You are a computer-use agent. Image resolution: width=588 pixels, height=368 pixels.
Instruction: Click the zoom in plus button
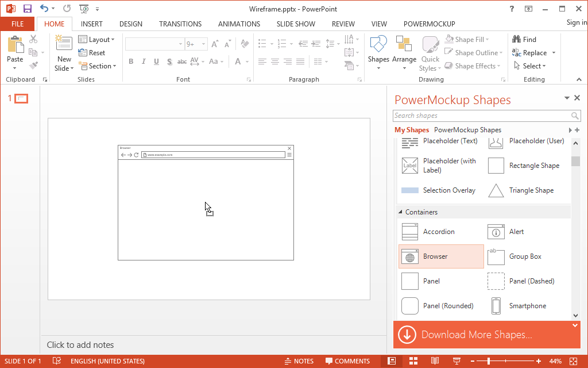(x=539, y=361)
